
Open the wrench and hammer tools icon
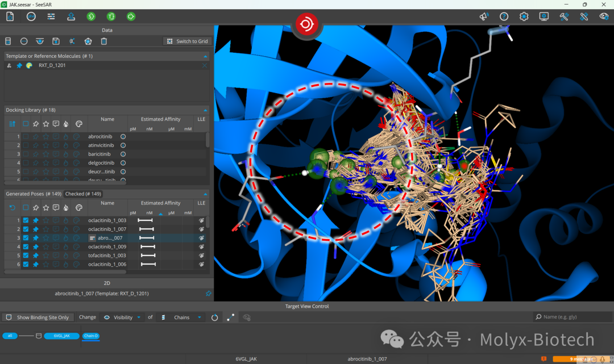pos(564,16)
